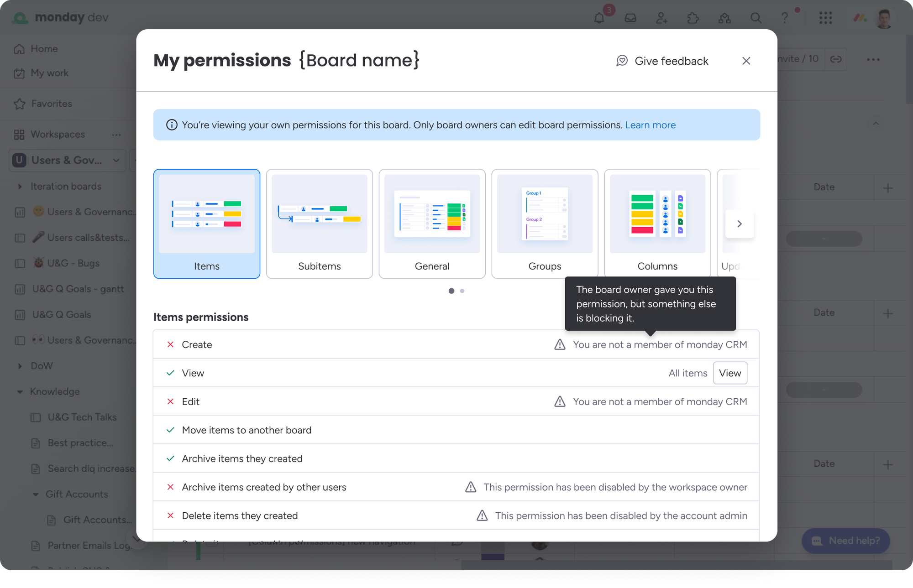
Task: Open the search magnifier icon
Action: pyautogui.click(x=756, y=18)
